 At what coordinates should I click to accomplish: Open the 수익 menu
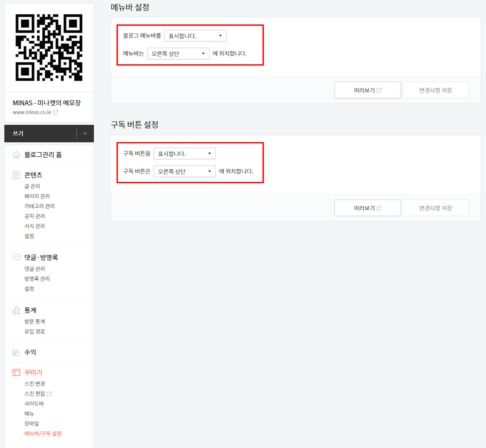pos(30,352)
